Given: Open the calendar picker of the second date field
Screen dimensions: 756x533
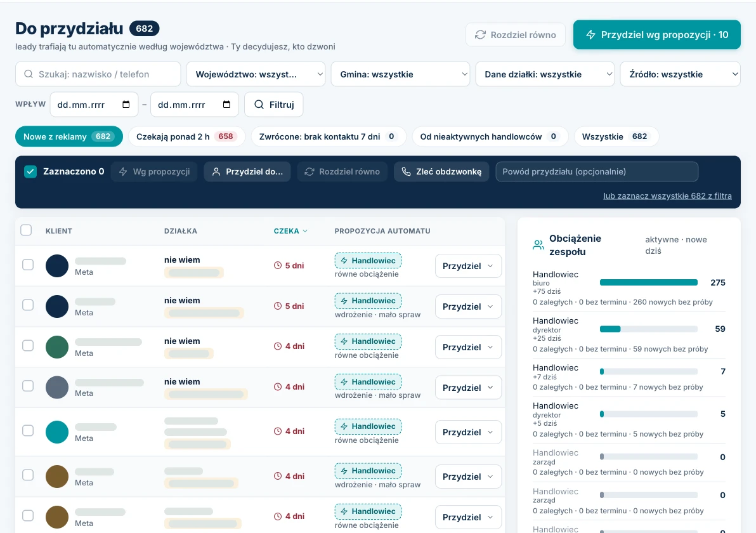Looking at the screenshot, I should point(226,105).
